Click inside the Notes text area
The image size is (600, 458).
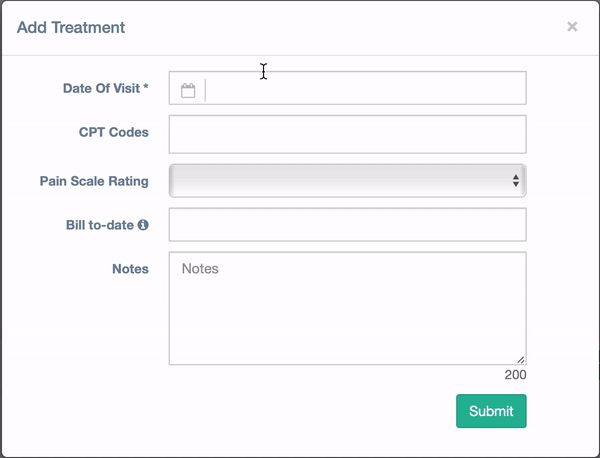347,308
